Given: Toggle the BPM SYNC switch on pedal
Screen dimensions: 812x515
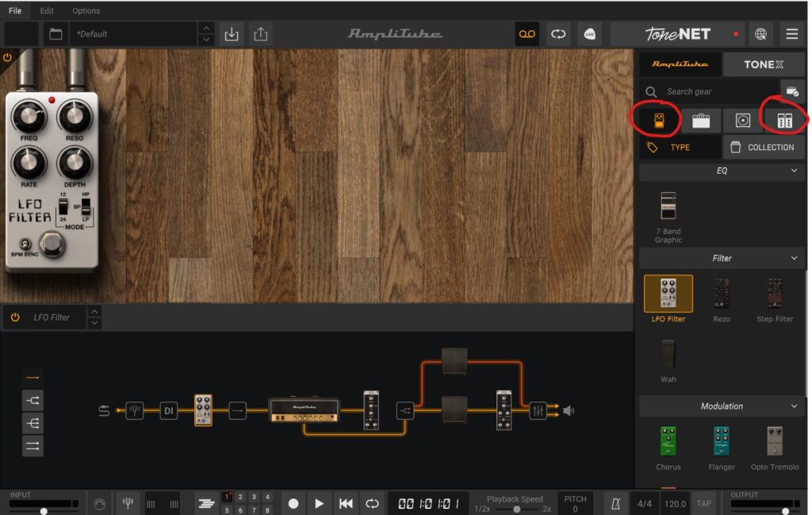Looking at the screenshot, I should (x=25, y=244).
